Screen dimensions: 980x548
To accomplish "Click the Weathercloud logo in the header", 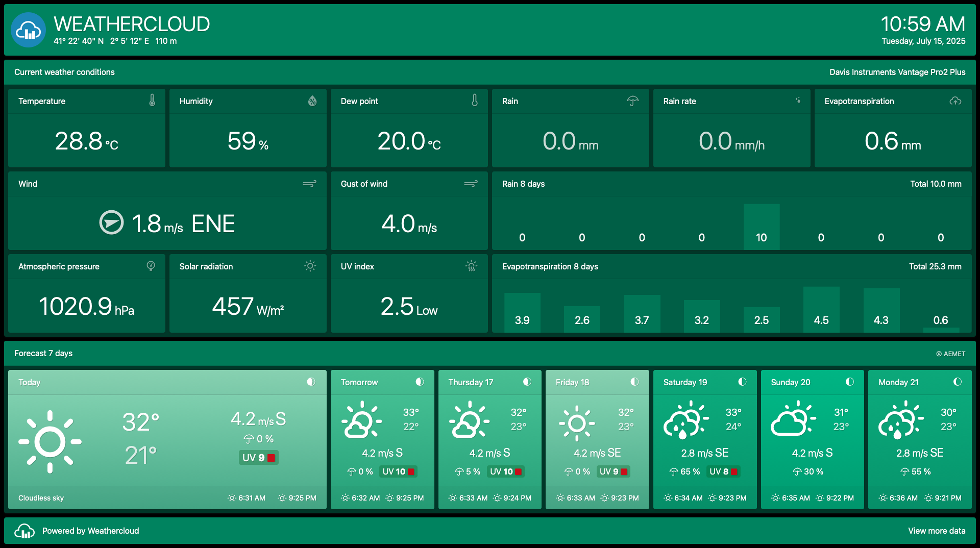I will [x=29, y=30].
